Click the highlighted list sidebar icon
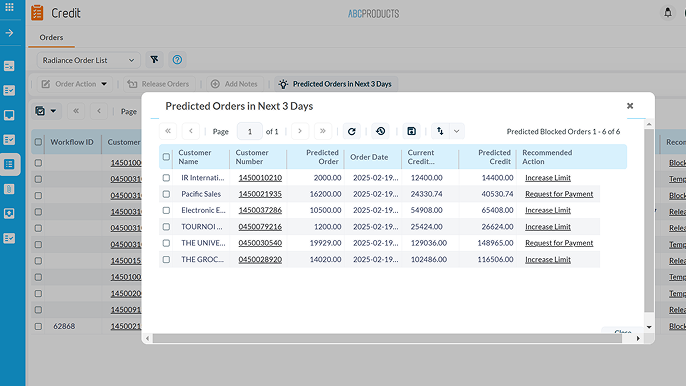The height and width of the screenshot is (387, 686). [x=9, y=164]
